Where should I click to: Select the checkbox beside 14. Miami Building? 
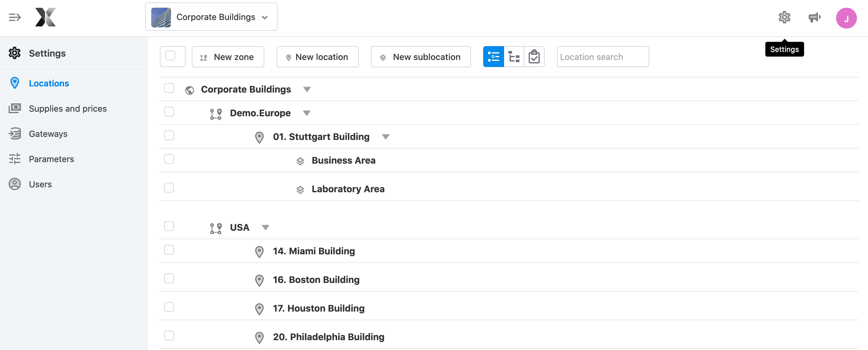click(169, 250)
